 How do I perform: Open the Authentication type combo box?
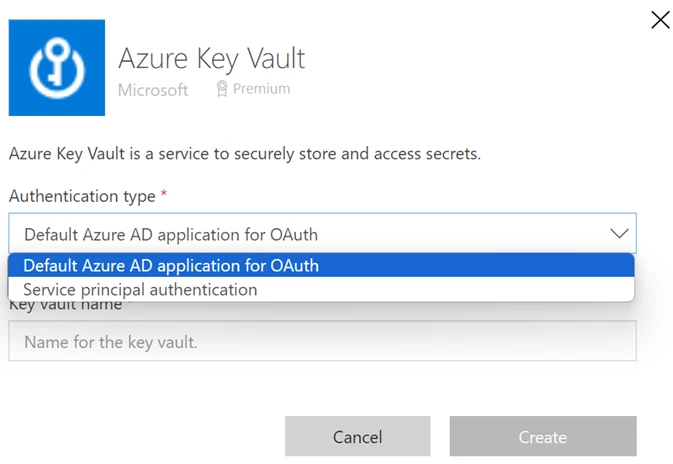[x=322, y=234]
